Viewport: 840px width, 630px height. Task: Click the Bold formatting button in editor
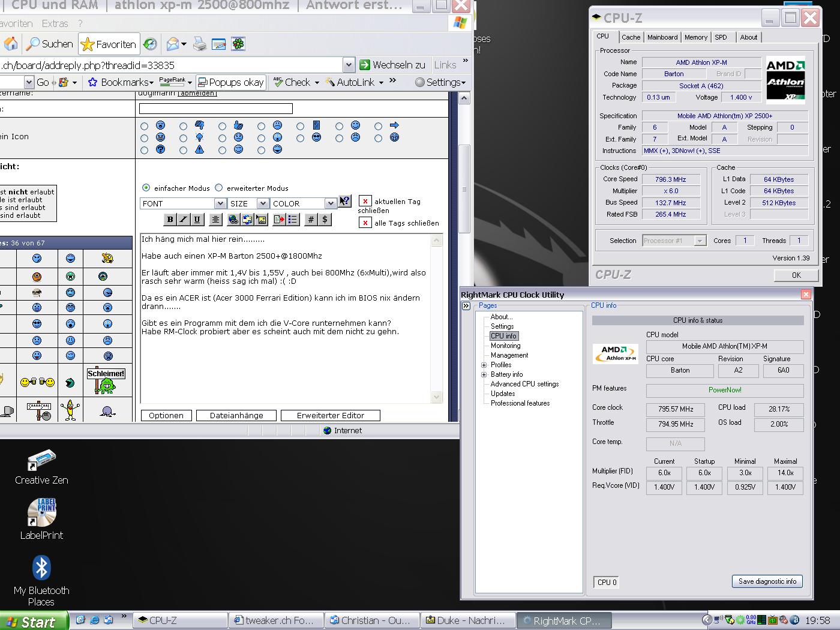[x=170, y=220]
